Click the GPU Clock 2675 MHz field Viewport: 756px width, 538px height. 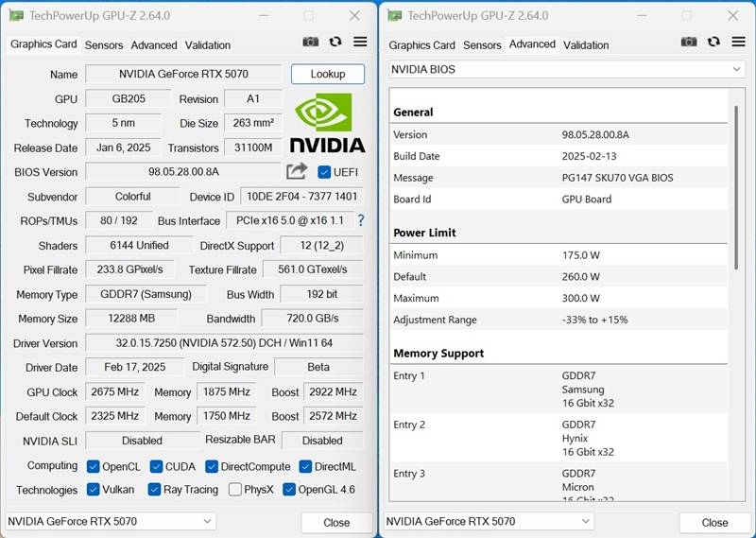pos(114,391)
